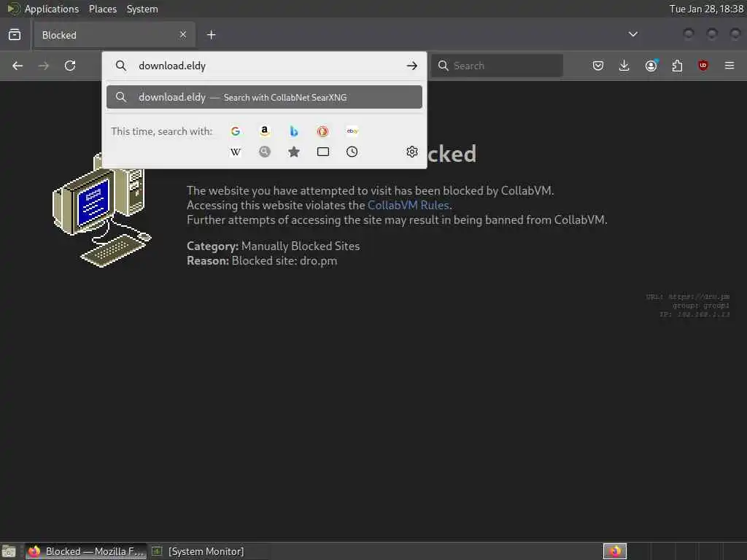Open the Firefox View icon

click(x=15, y=35)
